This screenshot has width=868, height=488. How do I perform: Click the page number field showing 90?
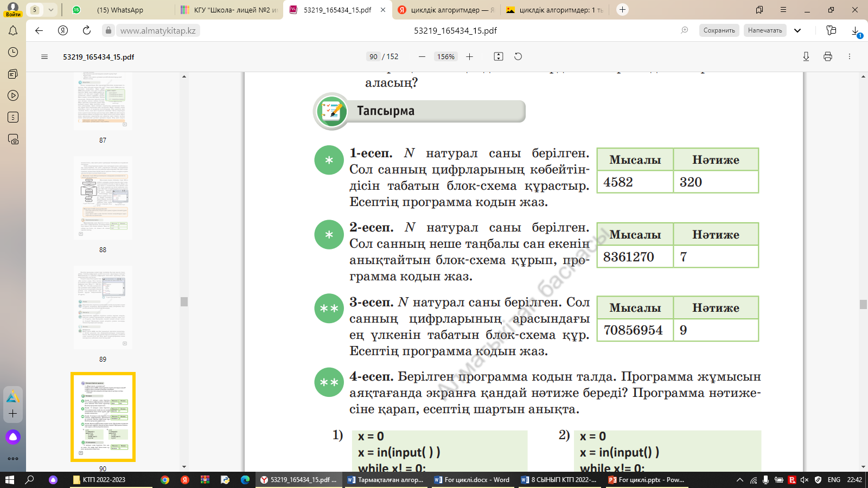click(373, 56)
